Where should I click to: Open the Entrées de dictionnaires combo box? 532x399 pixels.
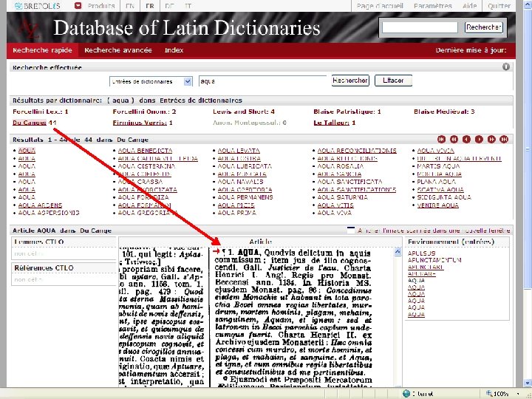[151, 81]
